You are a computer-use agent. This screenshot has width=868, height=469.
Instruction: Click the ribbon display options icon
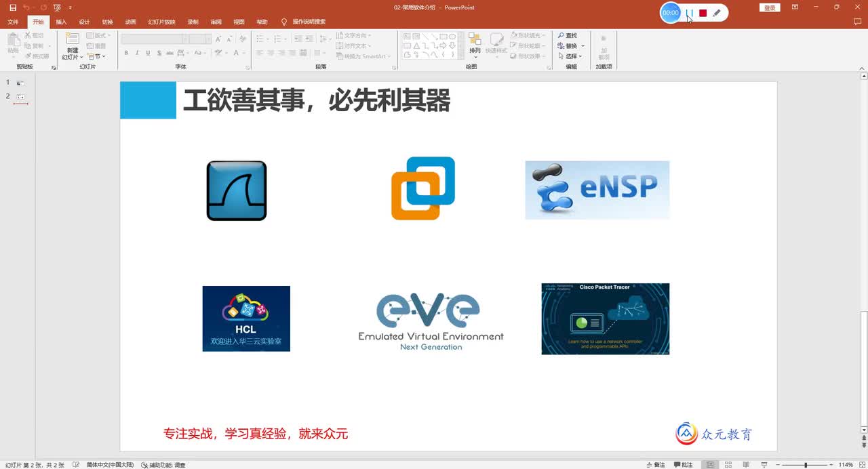pyautogui.click(x=795, y=7)
